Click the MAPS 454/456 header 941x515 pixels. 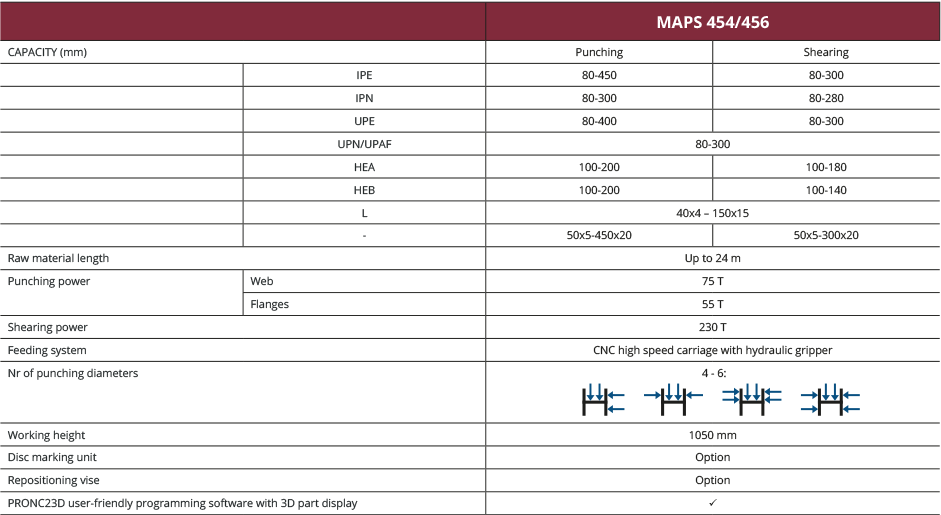(x=712, y=22)
